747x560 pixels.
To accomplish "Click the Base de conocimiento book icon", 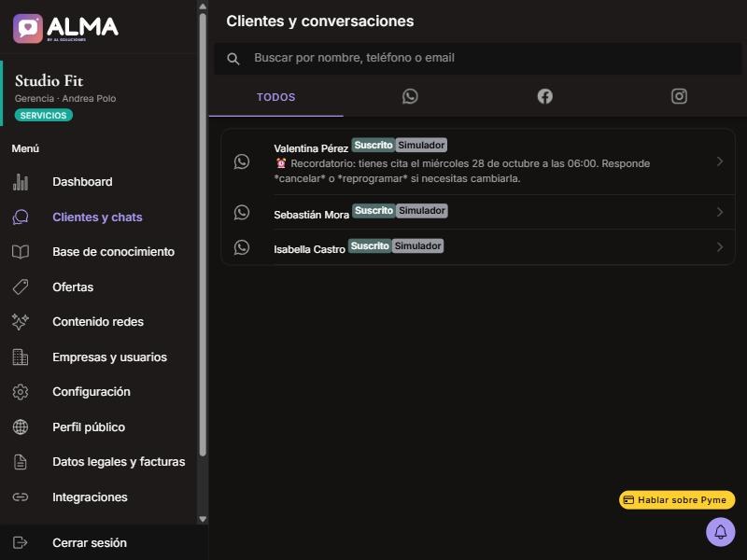I will pos(21,252).
